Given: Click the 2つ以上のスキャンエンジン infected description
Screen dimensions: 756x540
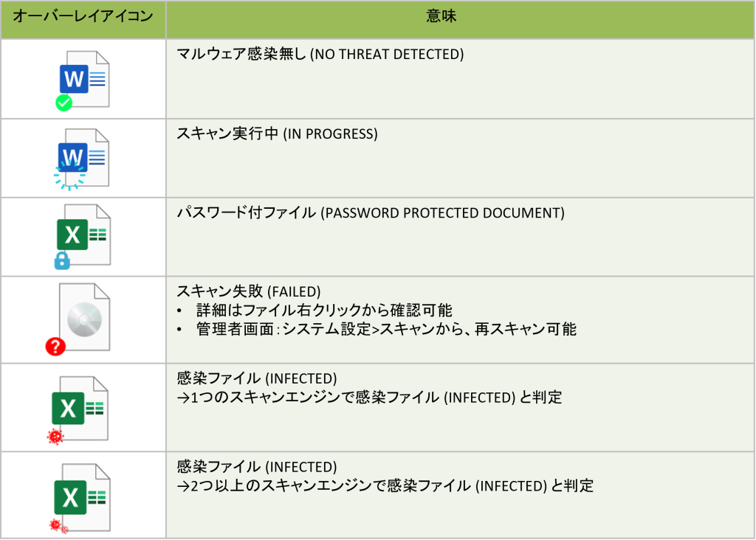Looking at the screenshot, I should 385,485.
